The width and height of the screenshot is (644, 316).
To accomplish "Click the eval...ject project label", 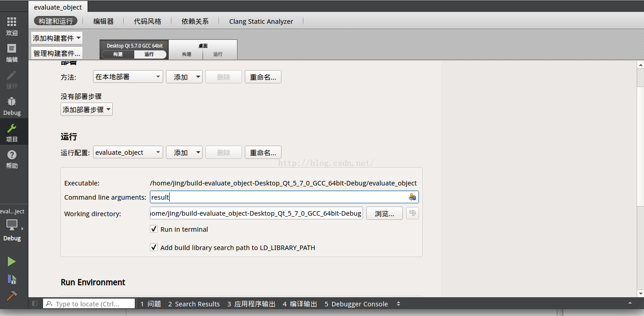I will tap(12, 211).
